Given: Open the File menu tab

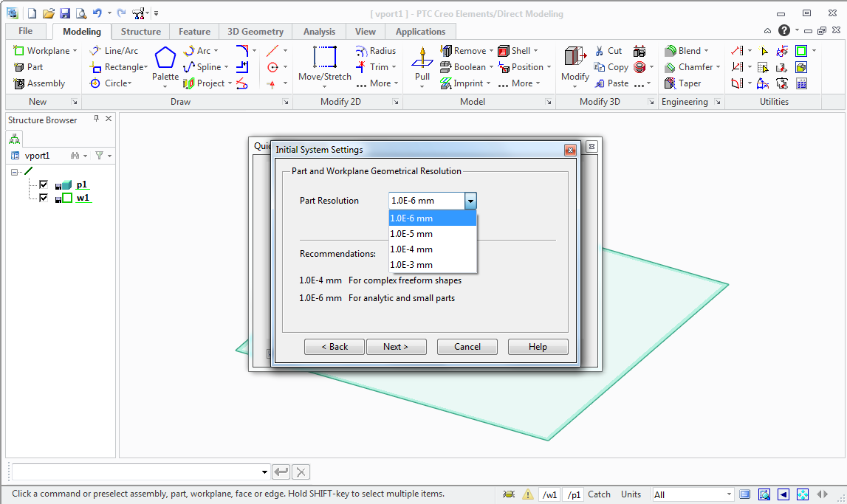Looking at the screenshot, I should point(25,31).
